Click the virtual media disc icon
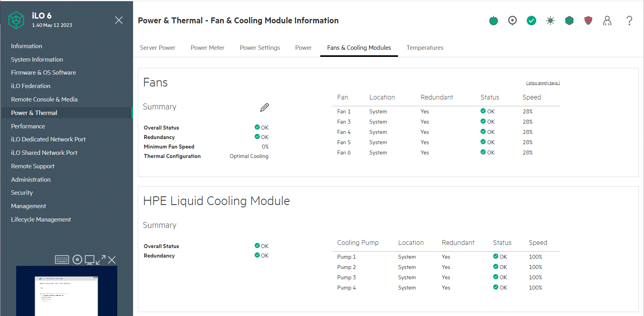644x316 pixels. click(x=77, y=260)
